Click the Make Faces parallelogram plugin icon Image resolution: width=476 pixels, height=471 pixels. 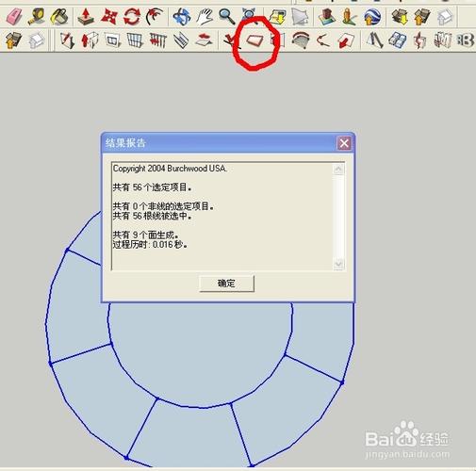tap(254, 41)
